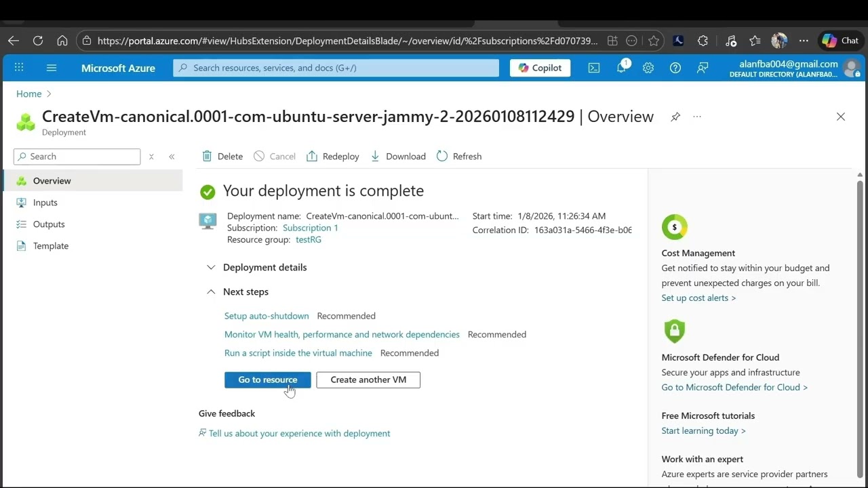Screen dimensions: 868x488
Task: Open the Azure portal hamburger menu
Action: (52, 68)
